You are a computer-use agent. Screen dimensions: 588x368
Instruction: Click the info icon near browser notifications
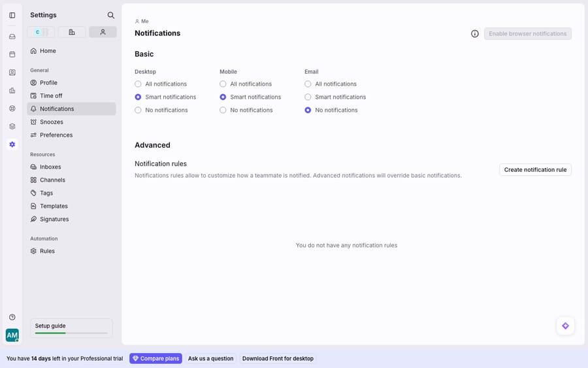click(x=475, y=34)
